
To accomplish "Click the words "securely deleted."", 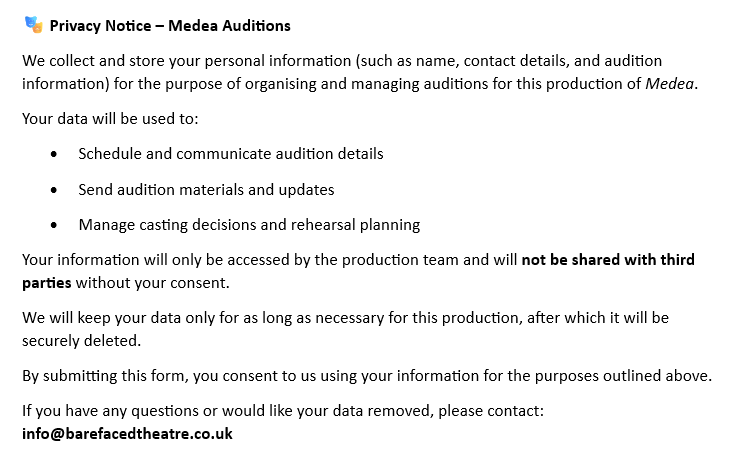I will tap(82, 340).
